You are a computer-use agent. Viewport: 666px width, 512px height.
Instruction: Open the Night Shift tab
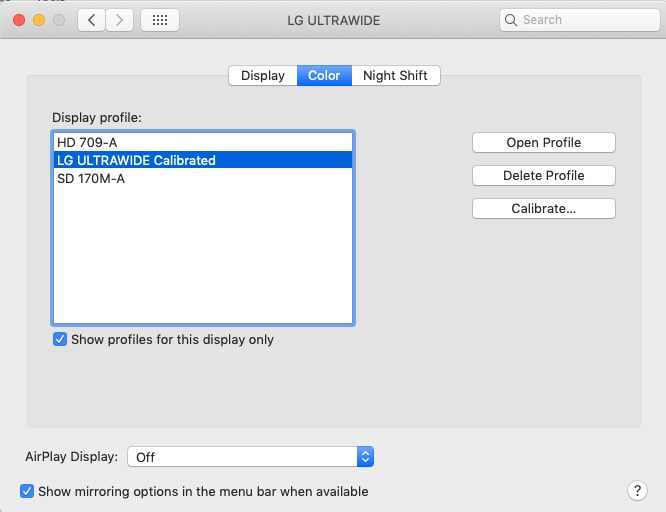tap(395, 76)
